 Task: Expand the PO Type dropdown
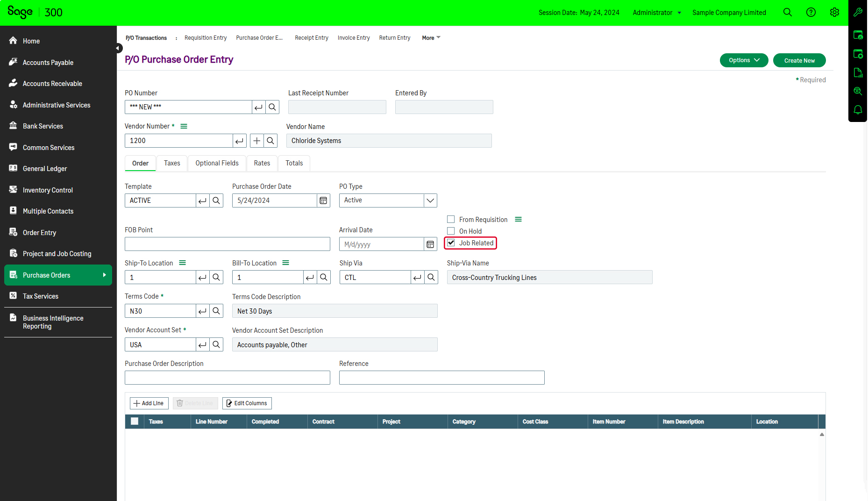(430, 200)
